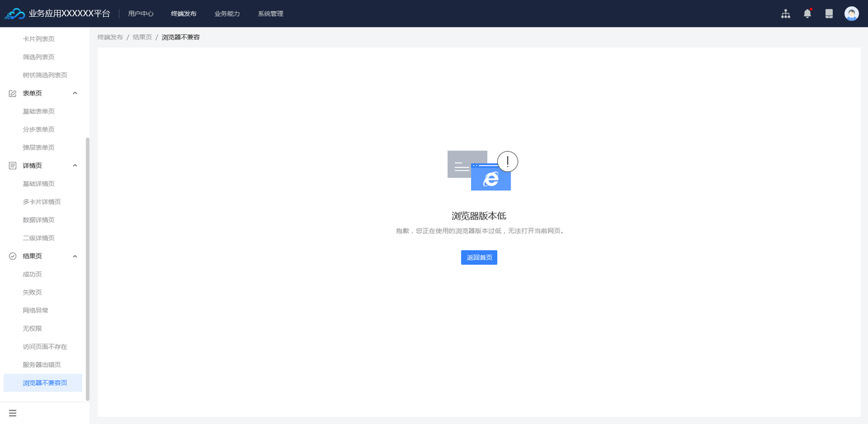Select 多卡片详情页 in the sidebar
This screenshot has height=424, width=868.
click(x=42, y=202)
